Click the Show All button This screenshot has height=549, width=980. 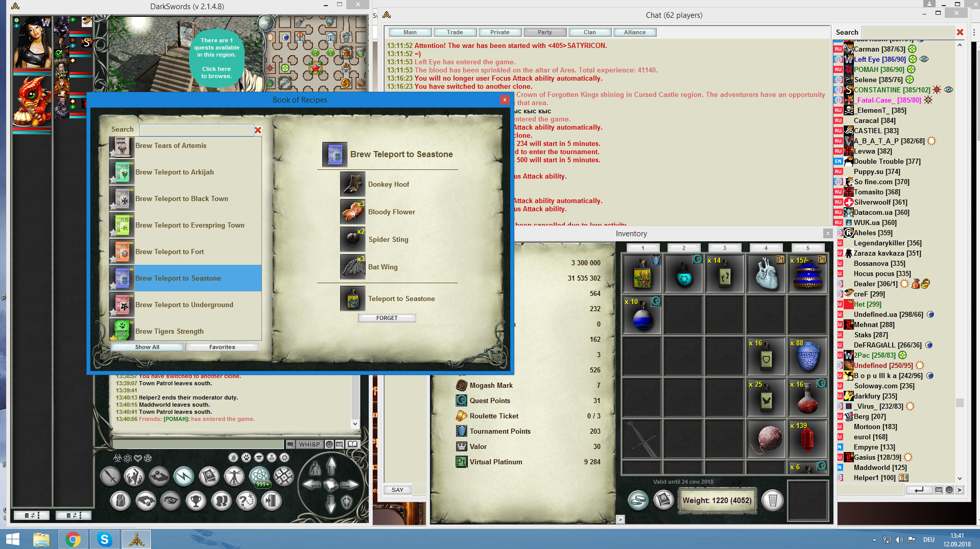click(x=147, y=347)
